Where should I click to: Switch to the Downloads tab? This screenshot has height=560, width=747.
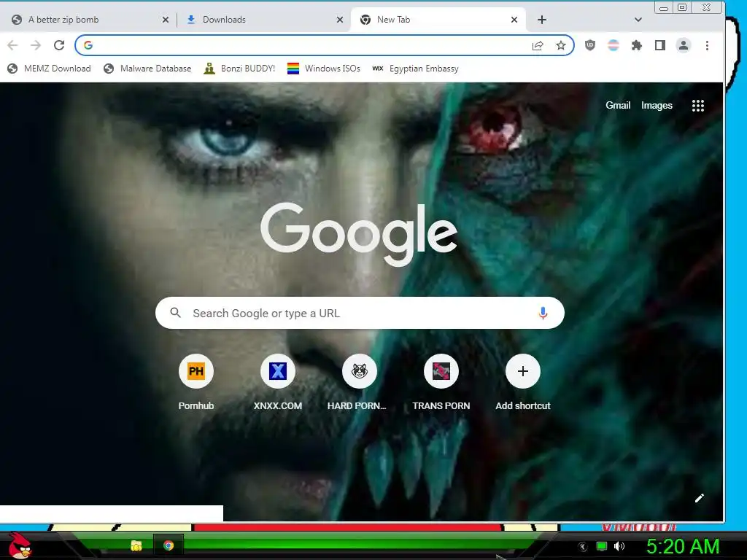tap(263, 20)
